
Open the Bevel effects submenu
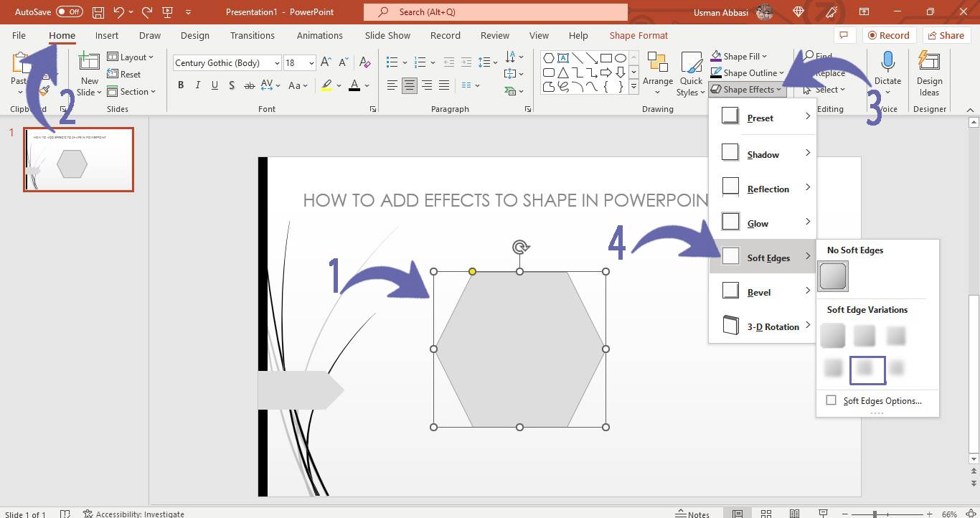click(763, 292)
